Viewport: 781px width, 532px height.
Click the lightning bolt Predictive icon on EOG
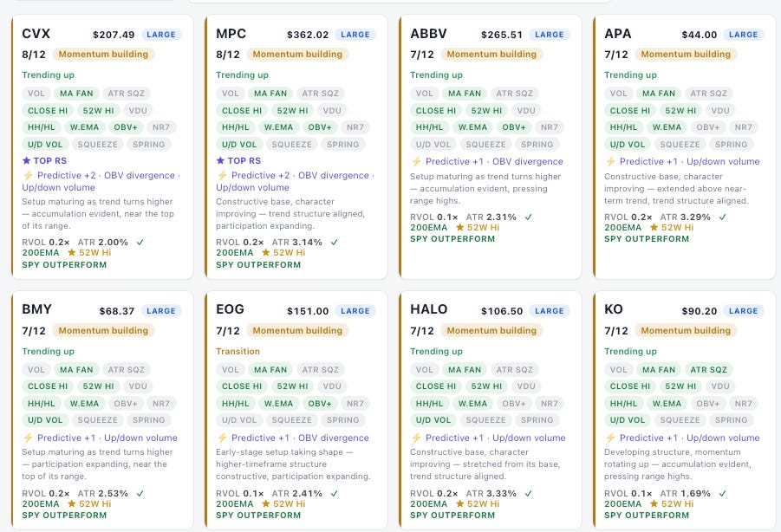point(222,438)
